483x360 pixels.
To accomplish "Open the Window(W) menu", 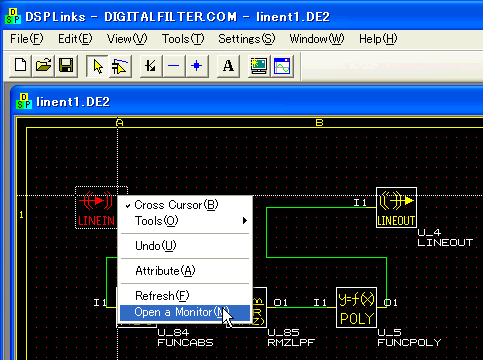I will tap(317, 39).
